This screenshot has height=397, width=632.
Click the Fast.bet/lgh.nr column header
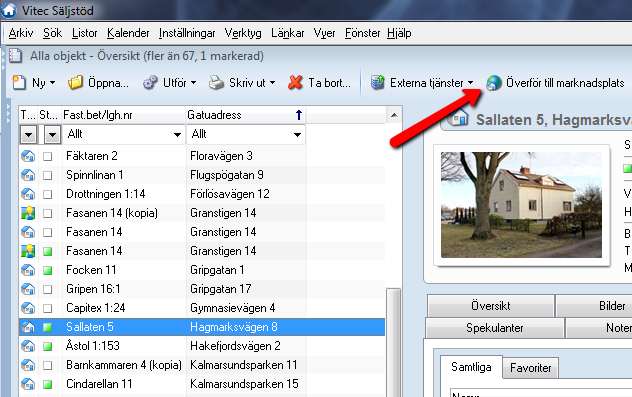[123, 115]
